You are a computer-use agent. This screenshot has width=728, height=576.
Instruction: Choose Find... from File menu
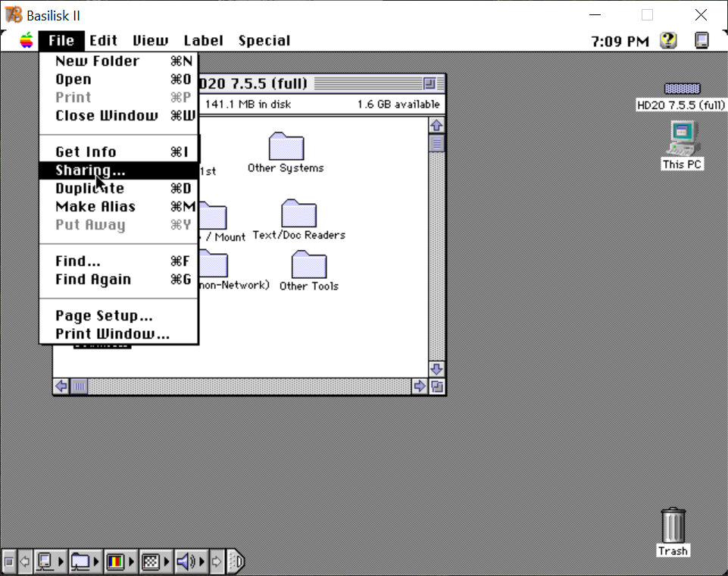click(119, 261)
